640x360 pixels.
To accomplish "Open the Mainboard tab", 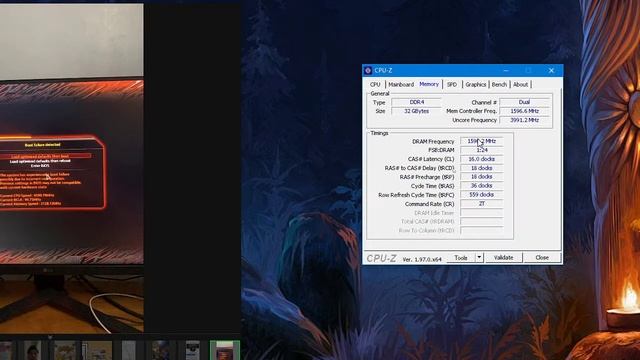I will tap(401, 84).
